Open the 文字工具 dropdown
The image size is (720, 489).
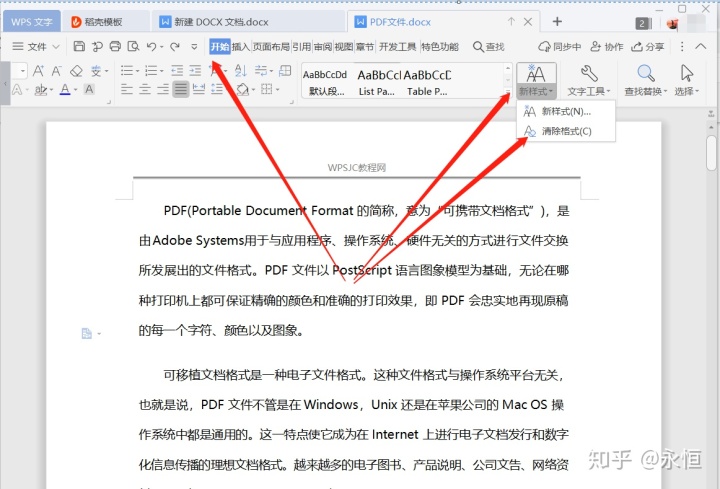589,80
